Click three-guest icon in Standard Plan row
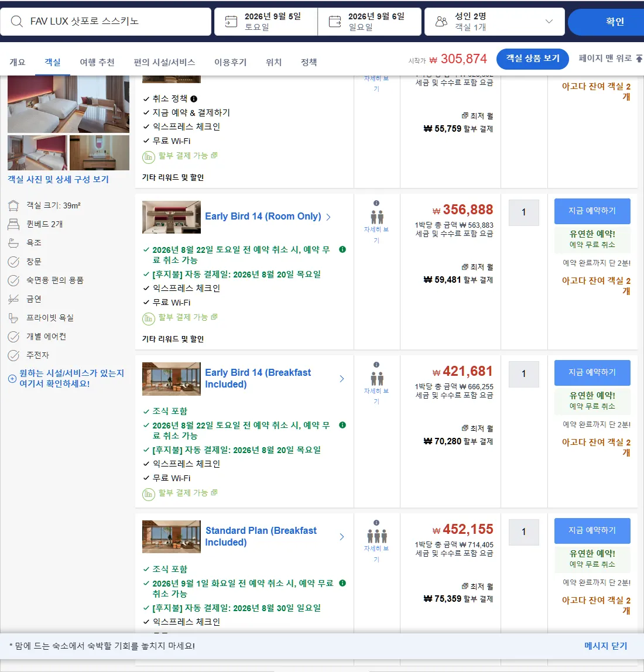 click(x=377, y=536)
